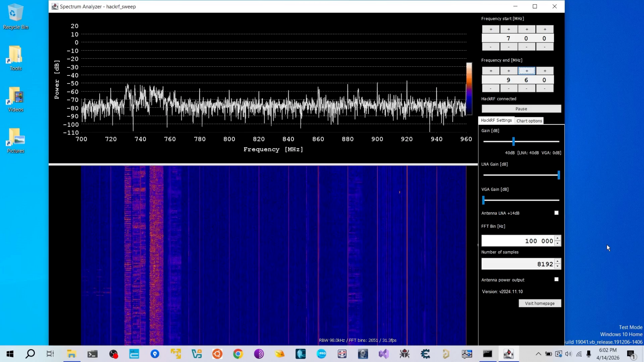Click the Number of samples field
The height and width of the screenshot is (362, 644).
pyautogui.click(x=518, y=264)
